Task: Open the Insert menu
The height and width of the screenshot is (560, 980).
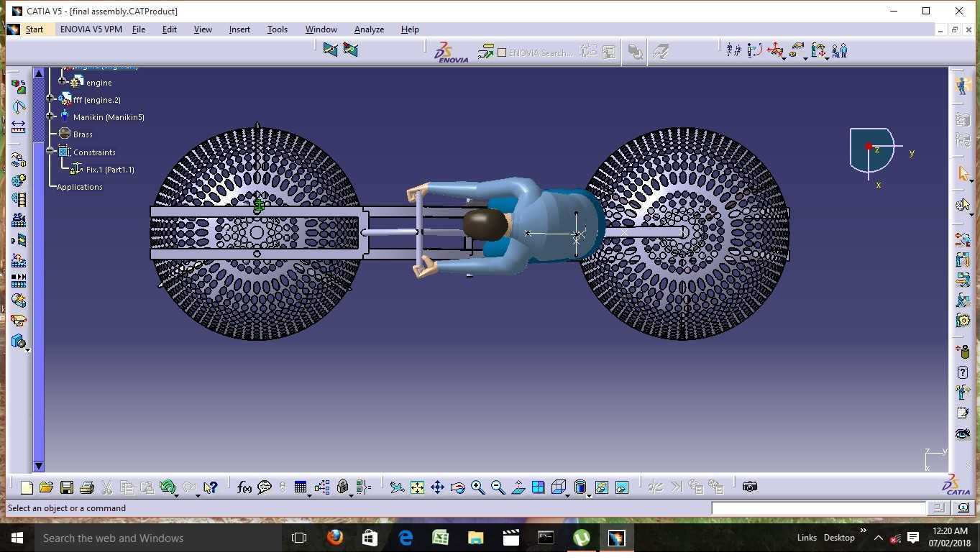Action: point(239,29)
